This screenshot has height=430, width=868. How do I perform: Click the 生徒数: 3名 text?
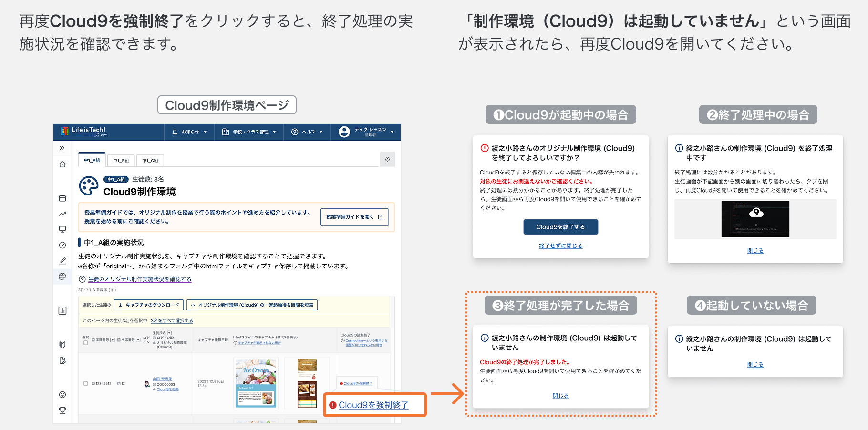coord(148,179)
